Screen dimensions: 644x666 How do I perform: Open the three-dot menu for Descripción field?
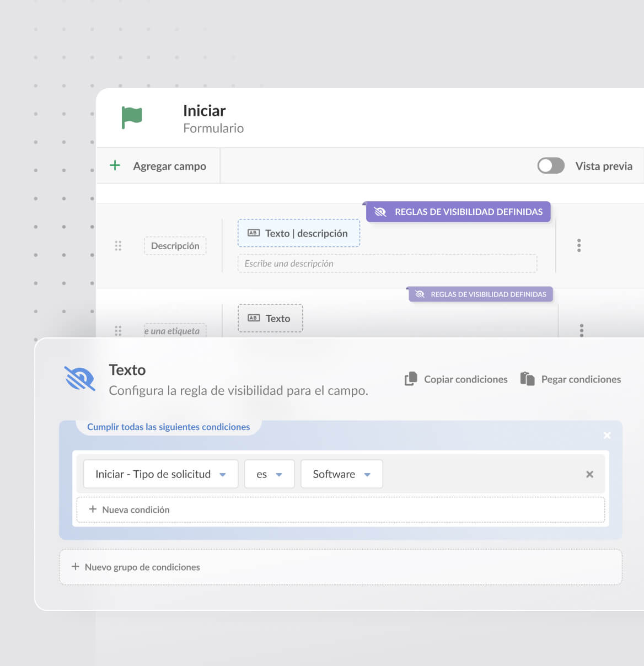point(578,245)
